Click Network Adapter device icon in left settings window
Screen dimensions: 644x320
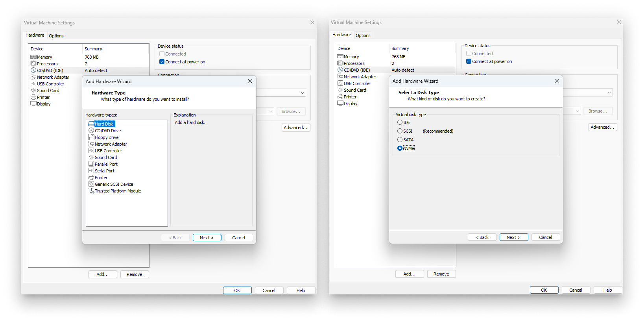[x=33, y=77]
